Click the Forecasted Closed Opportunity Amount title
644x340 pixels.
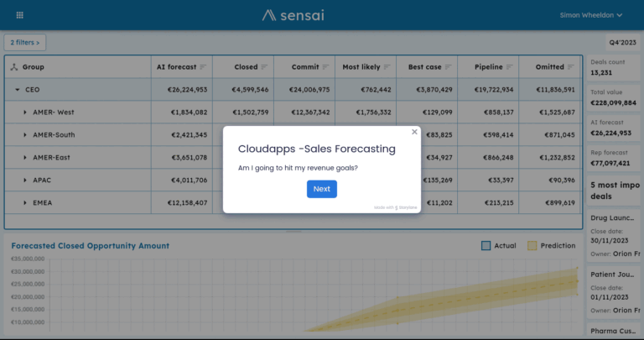click(91, 246)
